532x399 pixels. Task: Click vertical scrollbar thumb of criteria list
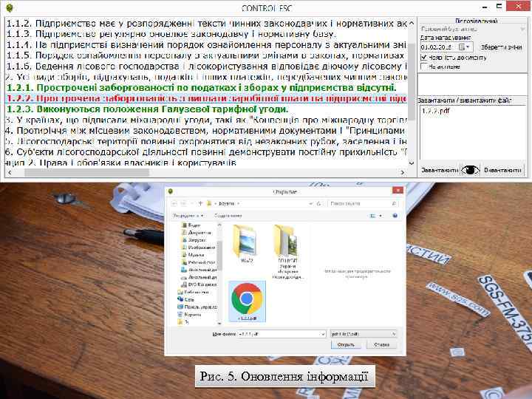(x=412, y=82)
